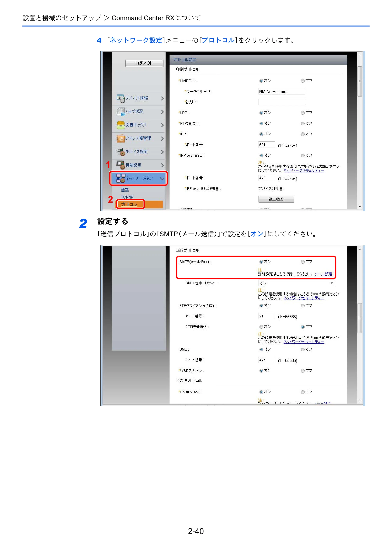The width and height of the screenshot is (392, 555).
Task: Expand the デバイス情報 menu chevron
Action: (x=162, y=98)
